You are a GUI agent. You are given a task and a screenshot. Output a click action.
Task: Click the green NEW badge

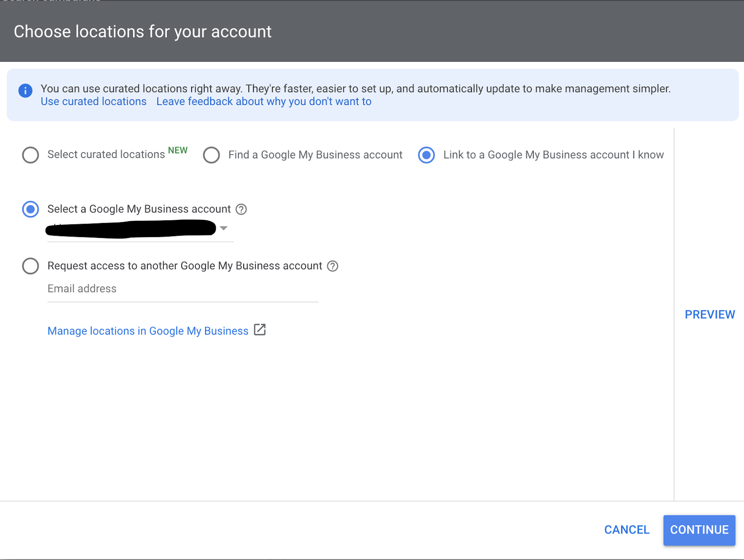(178, 150)
